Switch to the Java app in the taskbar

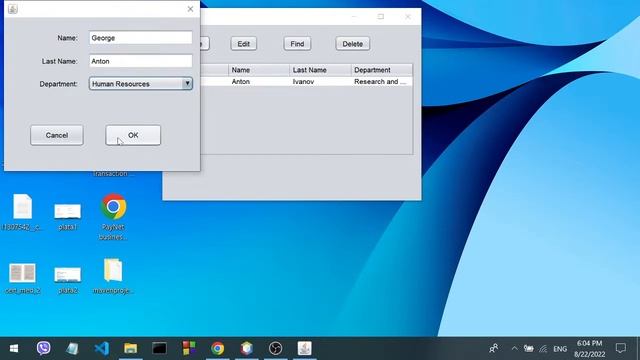click(x=304, y=348)
